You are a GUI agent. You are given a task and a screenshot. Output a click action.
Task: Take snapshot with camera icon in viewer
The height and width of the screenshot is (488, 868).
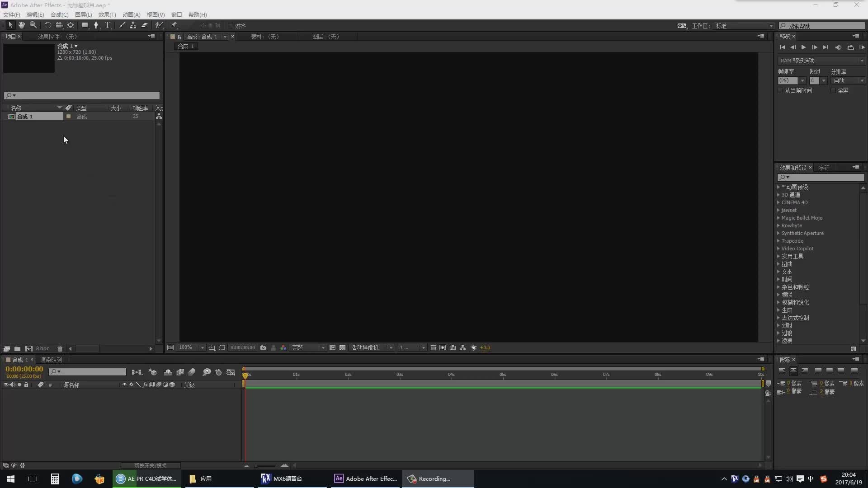[x=263, y=347]
